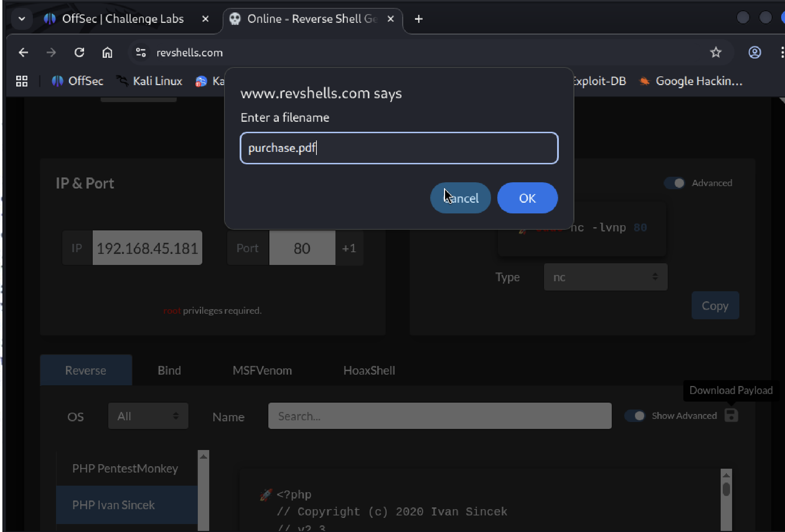
Task: Go back with the back arrow
Action: 24,53
